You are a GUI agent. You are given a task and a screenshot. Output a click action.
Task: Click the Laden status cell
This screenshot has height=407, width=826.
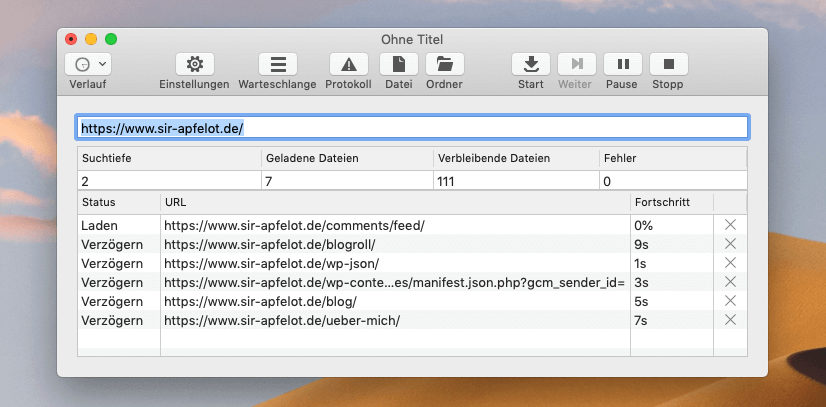tap(119, 225)
